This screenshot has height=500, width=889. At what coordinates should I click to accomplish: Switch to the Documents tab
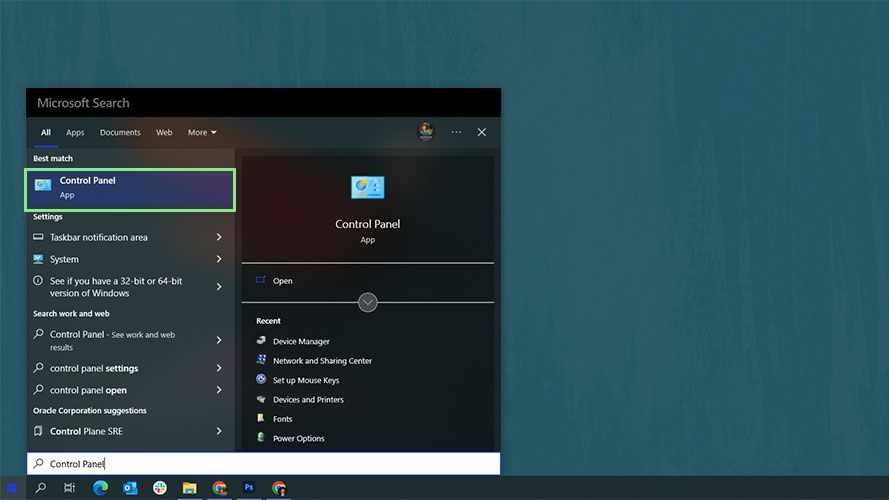(x=120, y=132)
